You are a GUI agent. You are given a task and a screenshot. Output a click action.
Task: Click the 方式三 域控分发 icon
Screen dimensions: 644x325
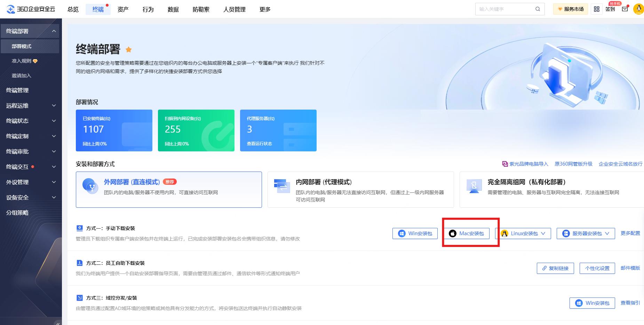80,298
